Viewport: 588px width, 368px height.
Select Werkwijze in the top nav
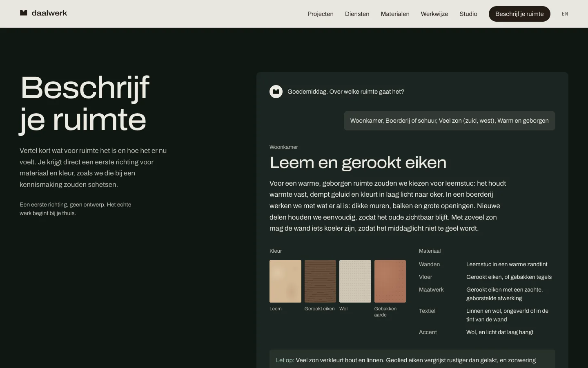434,14
